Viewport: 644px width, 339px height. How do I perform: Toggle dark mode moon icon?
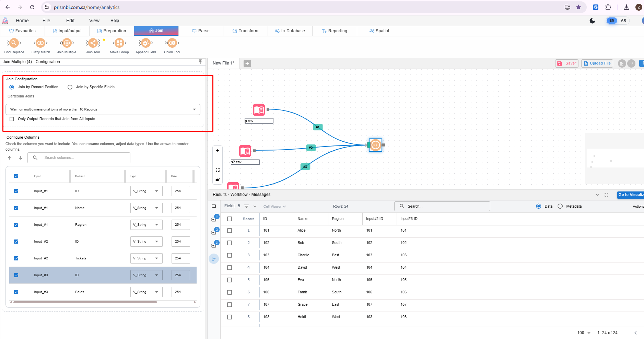(x=592, y=21)
